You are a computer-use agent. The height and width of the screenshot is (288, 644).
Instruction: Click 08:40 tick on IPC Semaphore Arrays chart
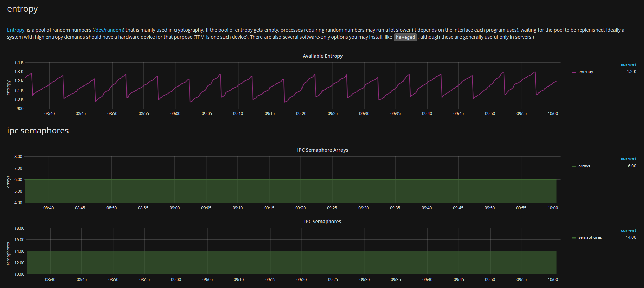pyautogui.click(x=48, y=208)
